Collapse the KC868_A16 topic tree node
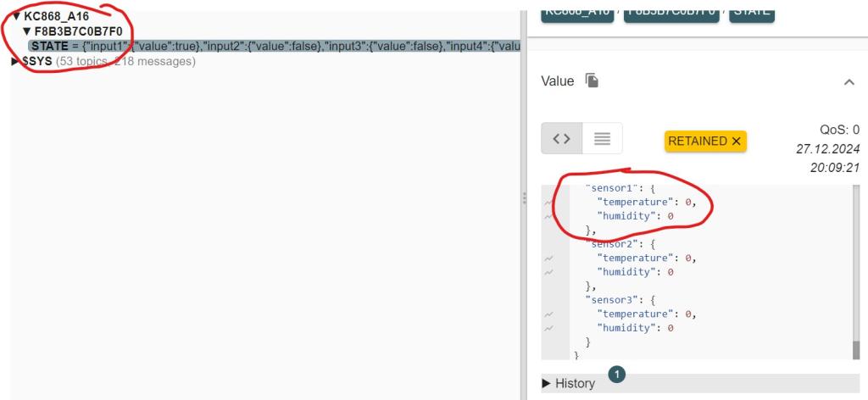Image resolution: width=868 pixels, height=400 pixels. pos(16,15)
